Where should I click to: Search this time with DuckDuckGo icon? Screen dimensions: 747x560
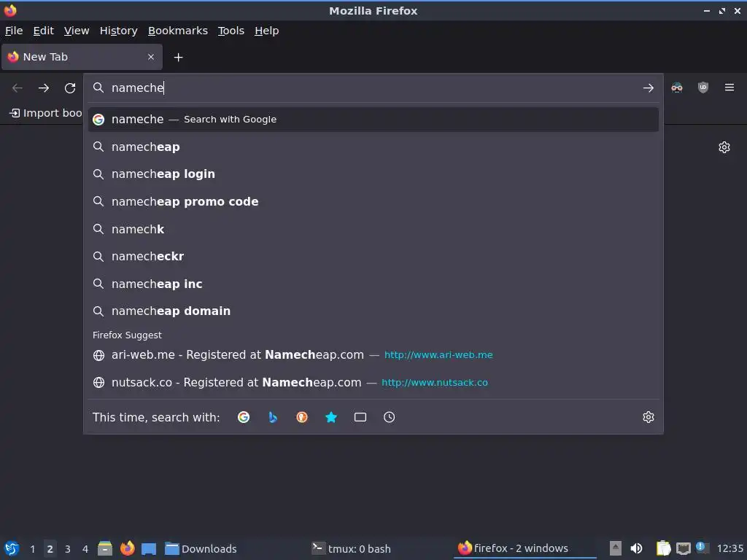[x=301, y=417]
